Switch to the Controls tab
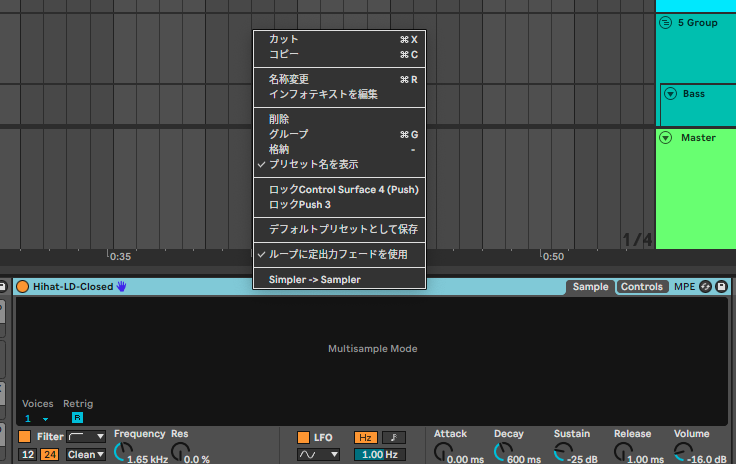 tap(641, 287)
